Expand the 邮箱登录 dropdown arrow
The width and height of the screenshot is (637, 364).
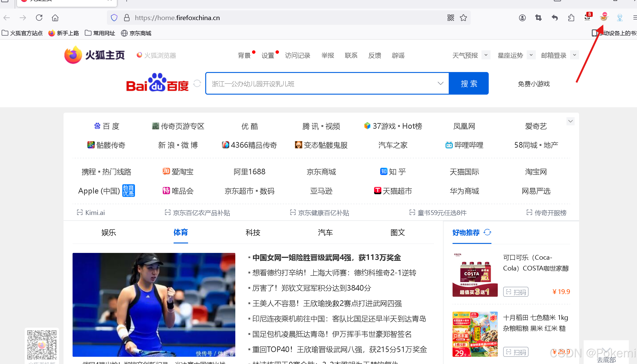pos(574,55)
